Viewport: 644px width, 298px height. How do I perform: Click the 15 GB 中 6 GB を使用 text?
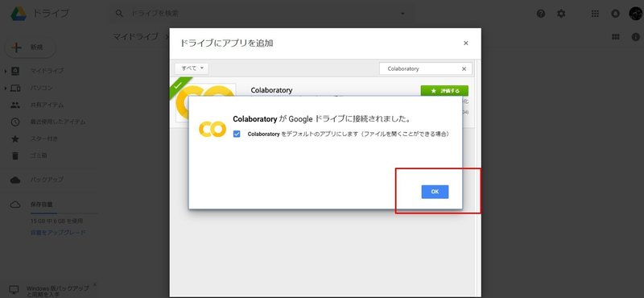[x=56, y=221]
